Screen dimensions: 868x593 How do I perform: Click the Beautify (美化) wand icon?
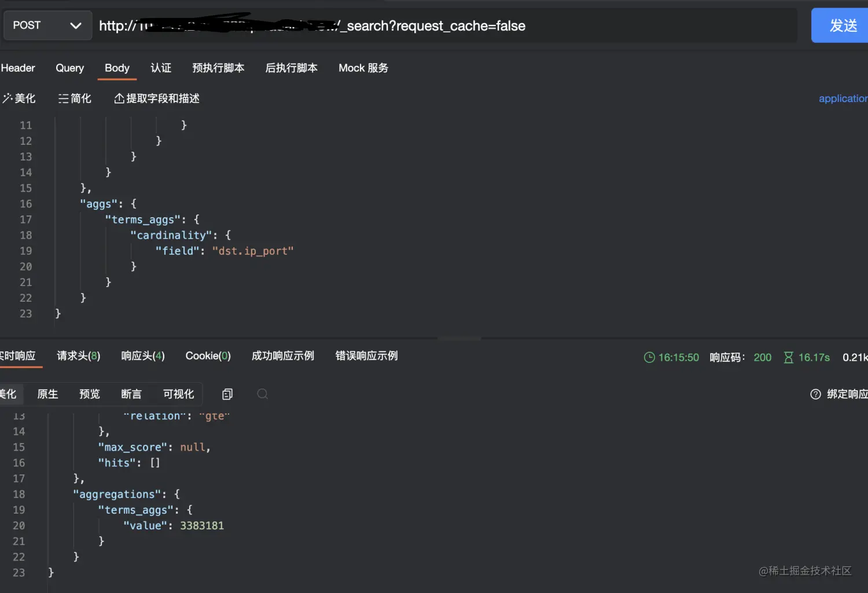pos(8,98)
